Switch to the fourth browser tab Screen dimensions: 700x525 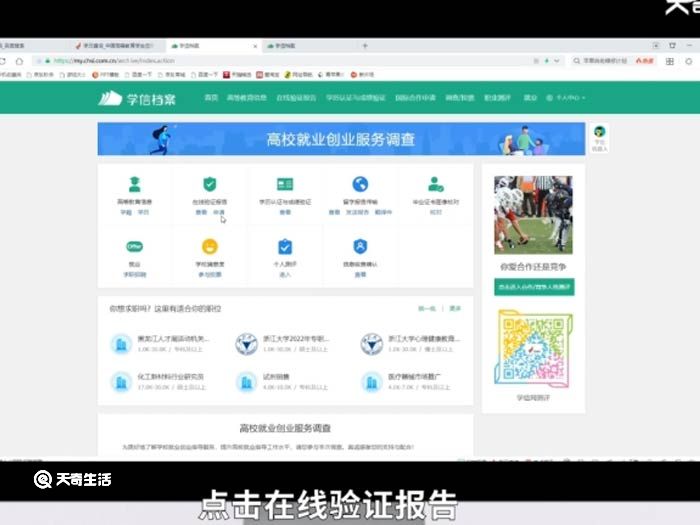tap(308, 46)
